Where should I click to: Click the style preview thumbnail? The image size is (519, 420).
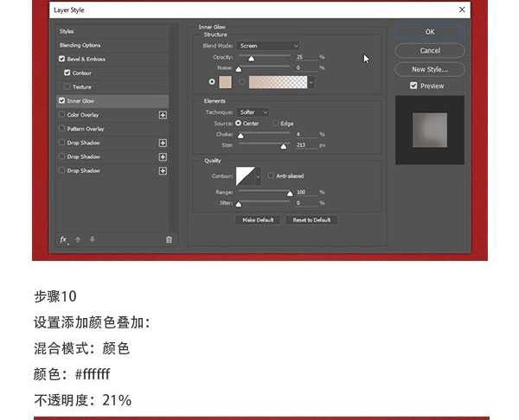430,130
